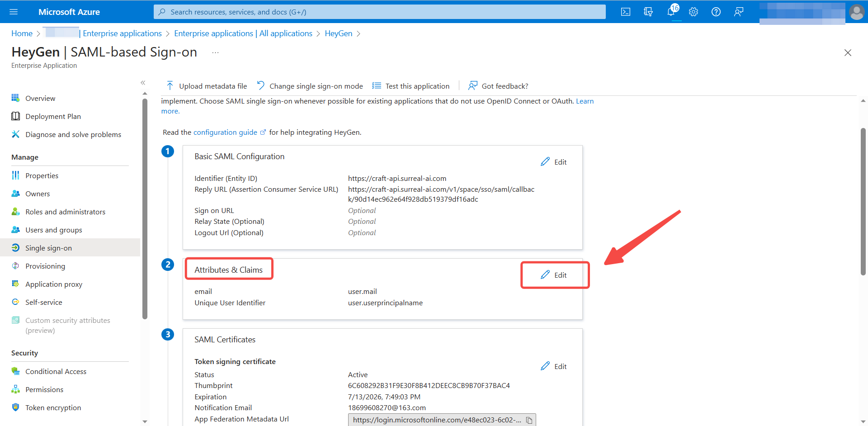
Task: Click the user.userprincipalname claim value
Action: point(385,303)
